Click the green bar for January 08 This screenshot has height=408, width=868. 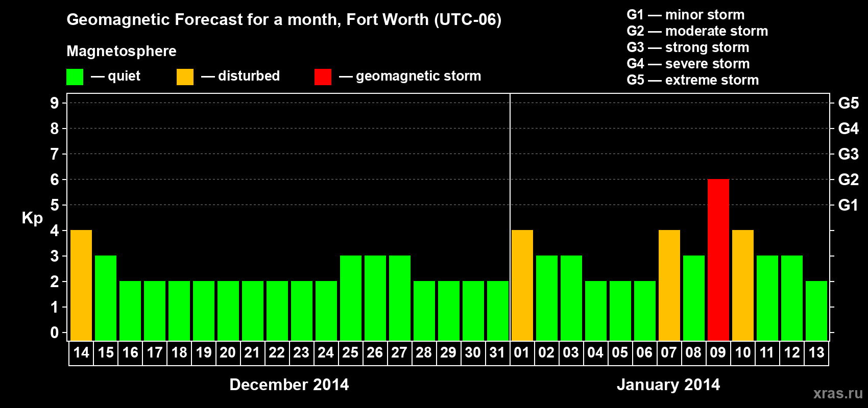[x=694, y=298]
